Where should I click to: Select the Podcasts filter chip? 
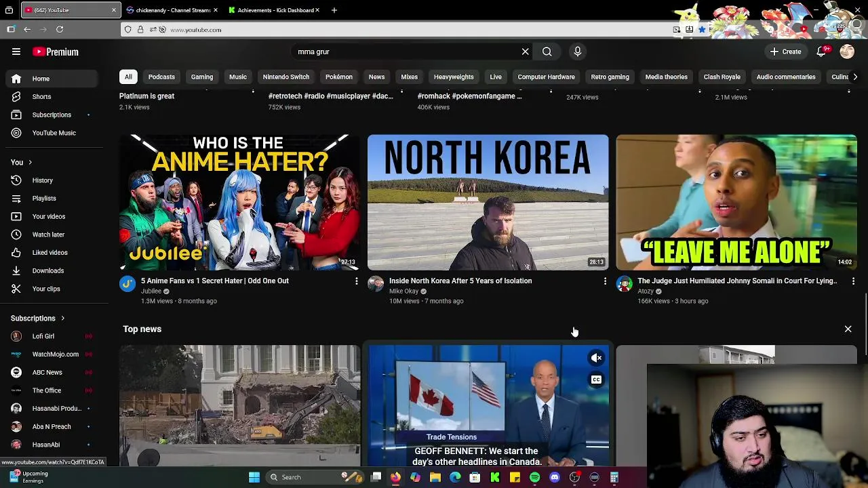click(161, 77)
